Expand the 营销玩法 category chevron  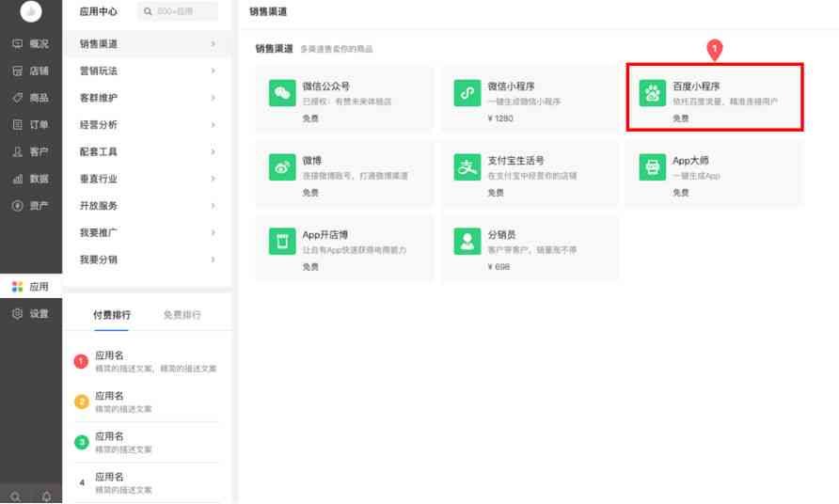point(213,71)
